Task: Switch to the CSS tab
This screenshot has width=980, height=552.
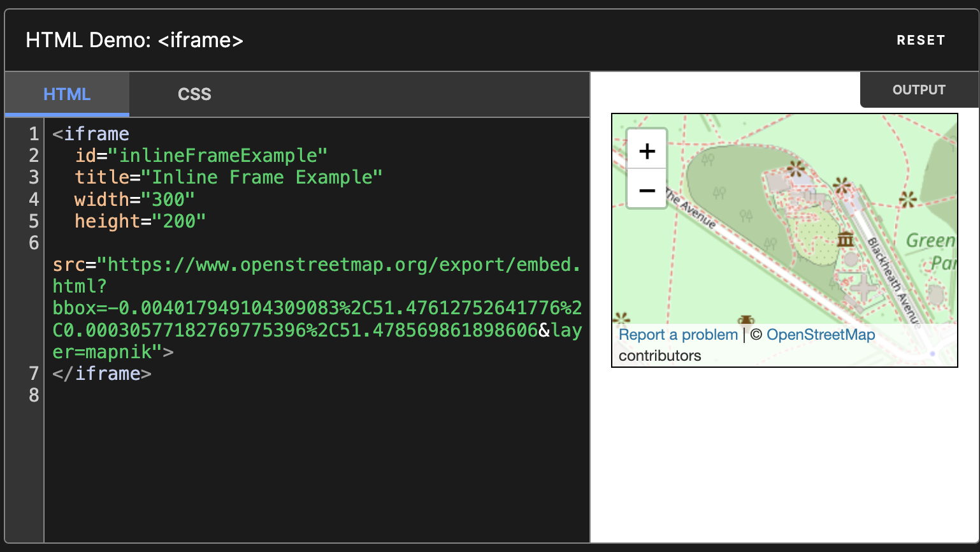Action: 194,94
